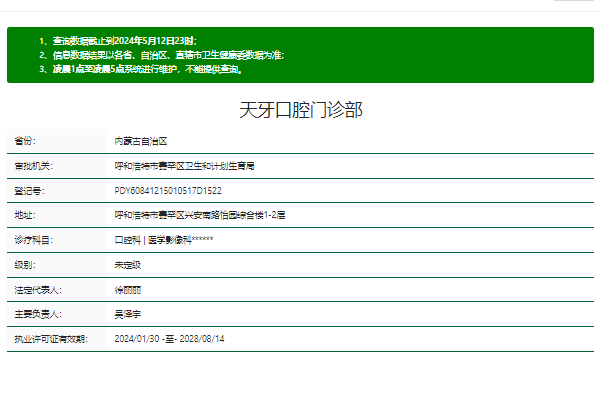Viewport: 600px width, 400px height.
Task: Click the 登记号 row label
Action: (28, 190)
